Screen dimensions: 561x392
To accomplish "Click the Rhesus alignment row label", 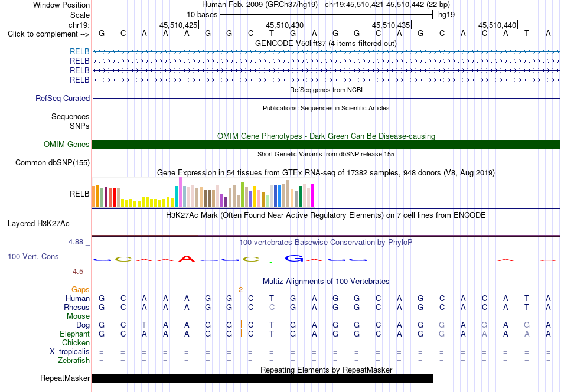I will (77, 307).
